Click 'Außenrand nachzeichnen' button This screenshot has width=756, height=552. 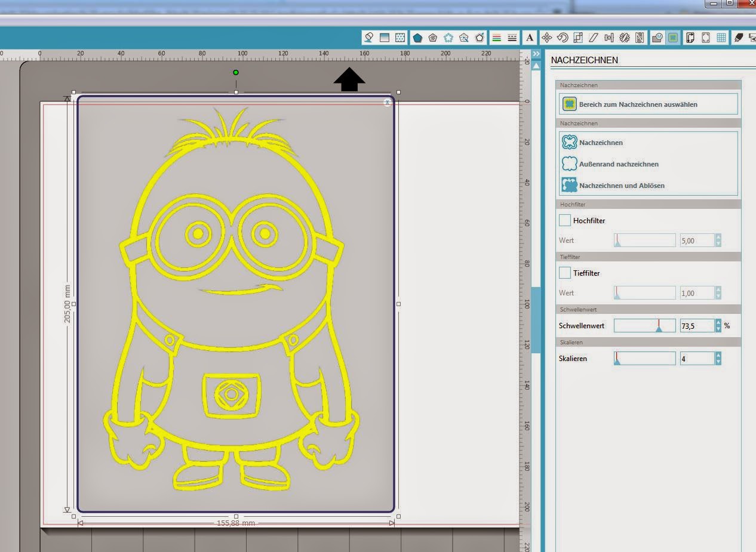610,164
